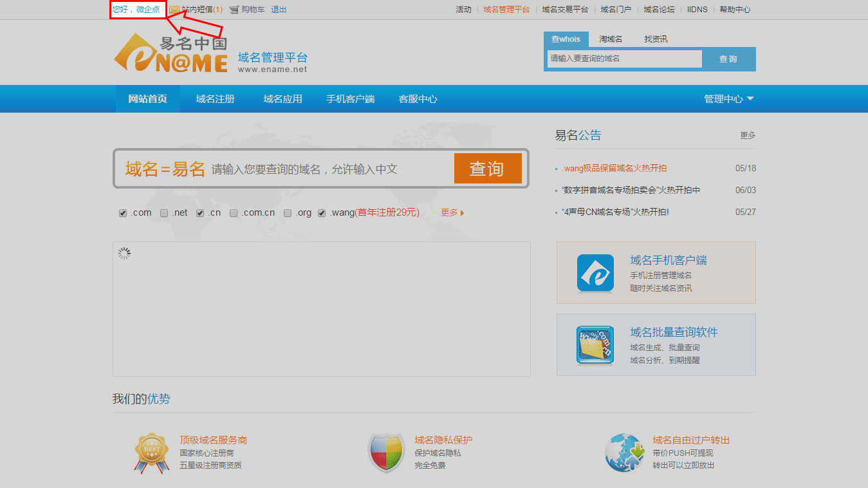Enable the .net checkbox
This screenshot has width=868, height=488.
[164, 213]
